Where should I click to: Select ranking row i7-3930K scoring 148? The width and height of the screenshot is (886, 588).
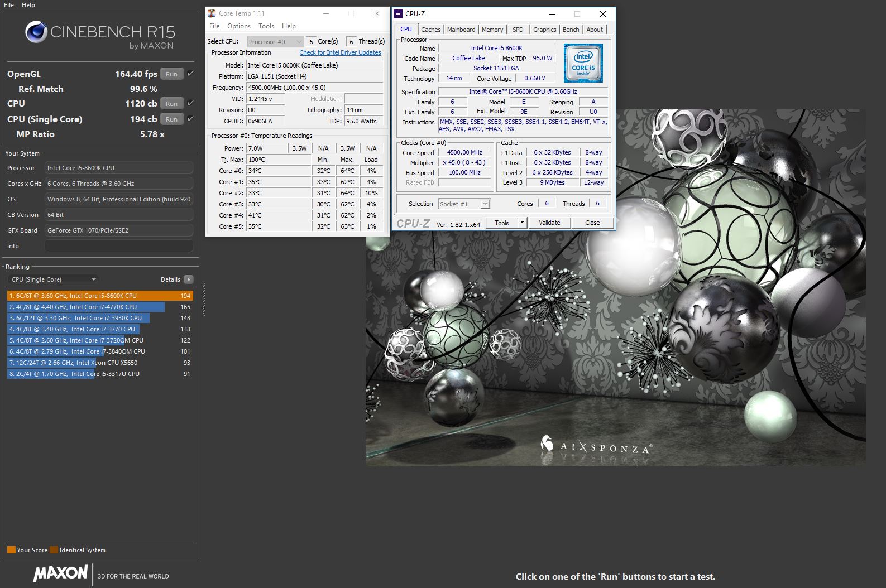tap(100, 318)
